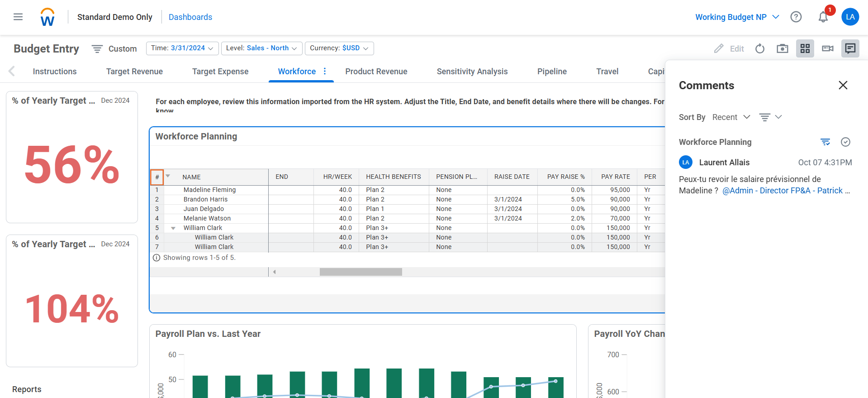Click the table horizontal scrollbar thumb
Viewport: 868px width, 398px height.
pos(360,272)
